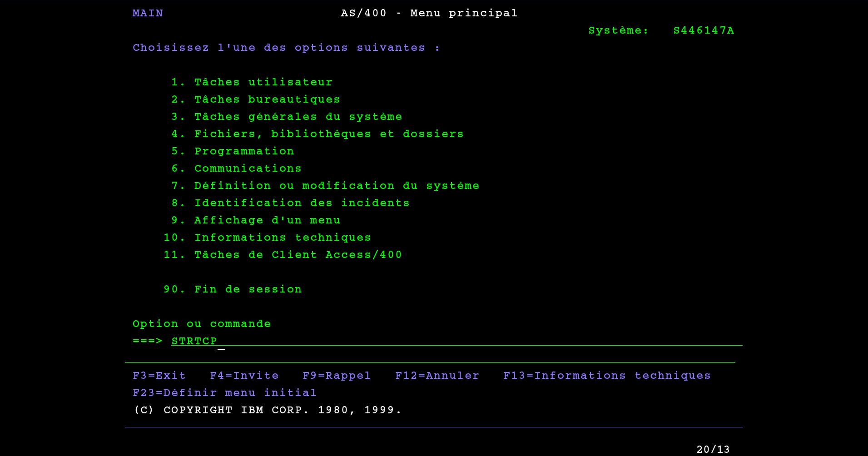Open Tâches générales du système option
Image resolution: width=868 pixels, height=456 pixels.
pos(298,117)
